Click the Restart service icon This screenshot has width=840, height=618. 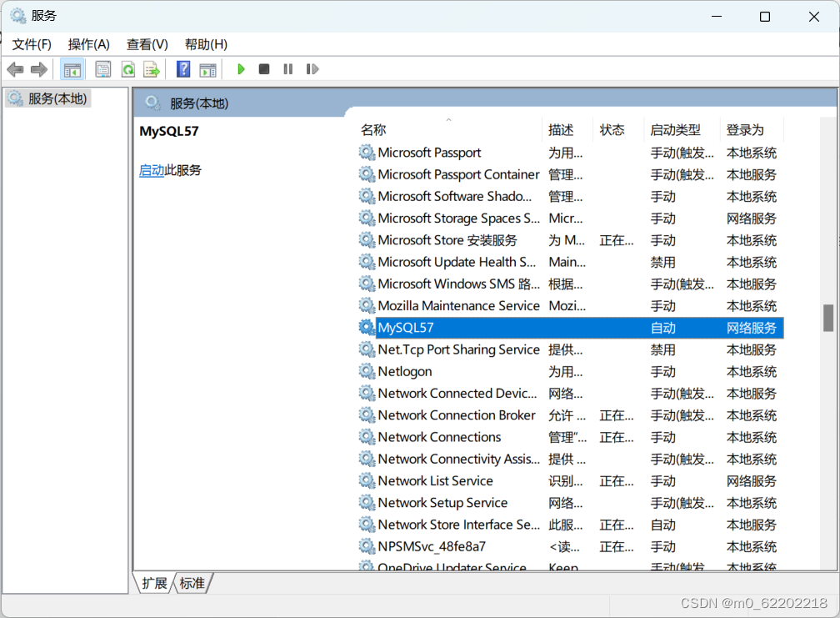tap(312, 69)
